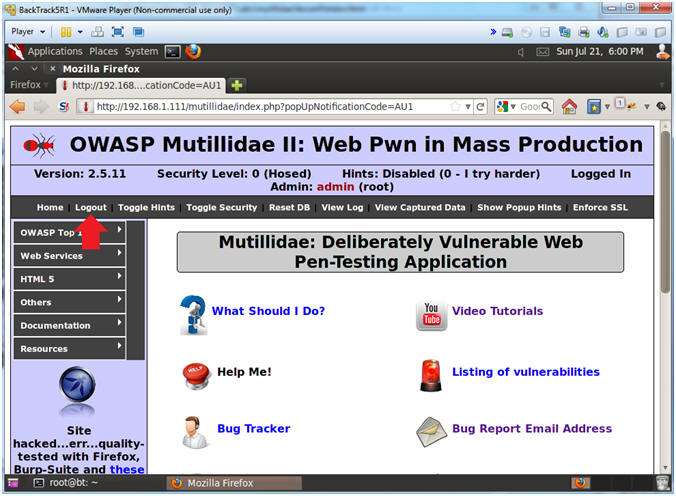676x496 pixels.
Task: Enter VMware full screen mode icon
Action: [x=118, y=32]
